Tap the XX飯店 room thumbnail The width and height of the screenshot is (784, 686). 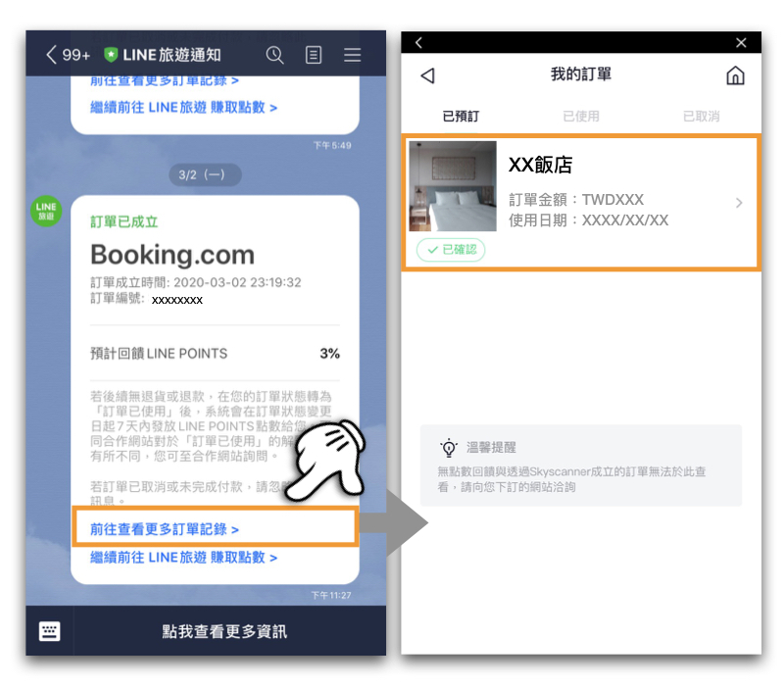453,186
